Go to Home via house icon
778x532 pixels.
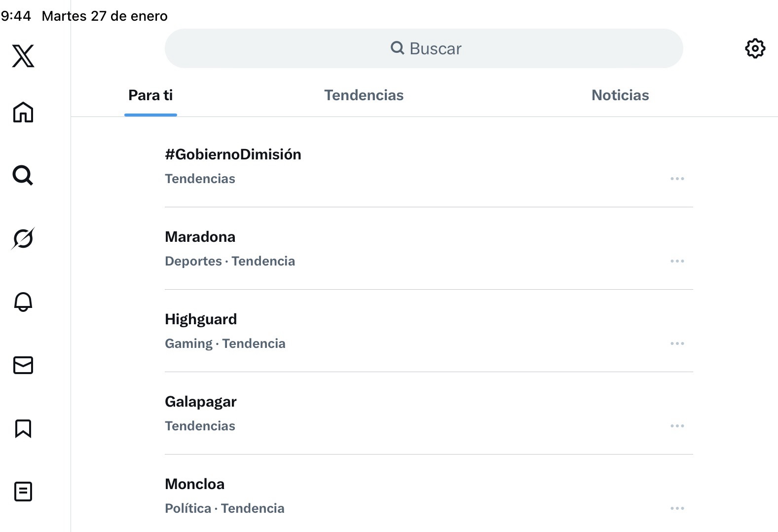[x=23, y=112]
